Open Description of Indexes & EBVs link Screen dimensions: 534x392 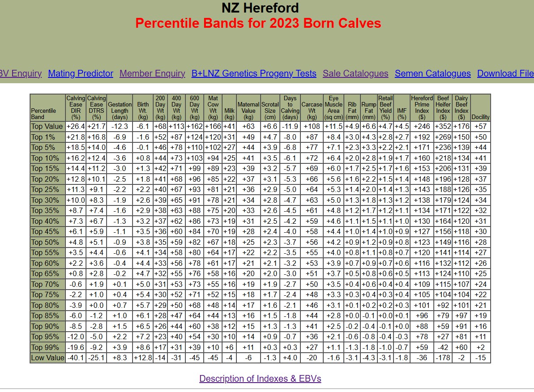tap(260, 379)
